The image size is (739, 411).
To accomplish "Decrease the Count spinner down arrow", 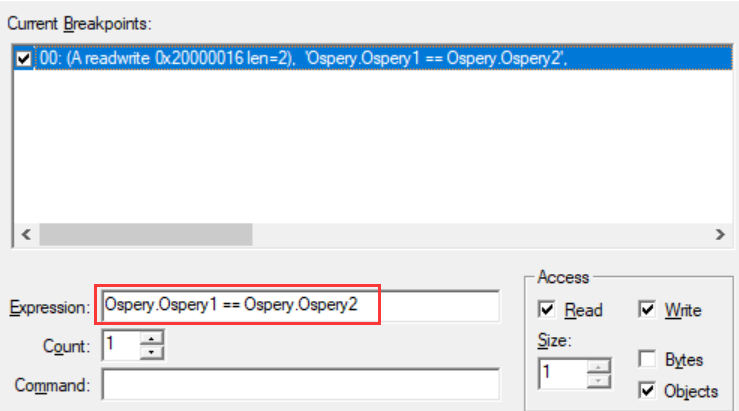I will 151,352.
